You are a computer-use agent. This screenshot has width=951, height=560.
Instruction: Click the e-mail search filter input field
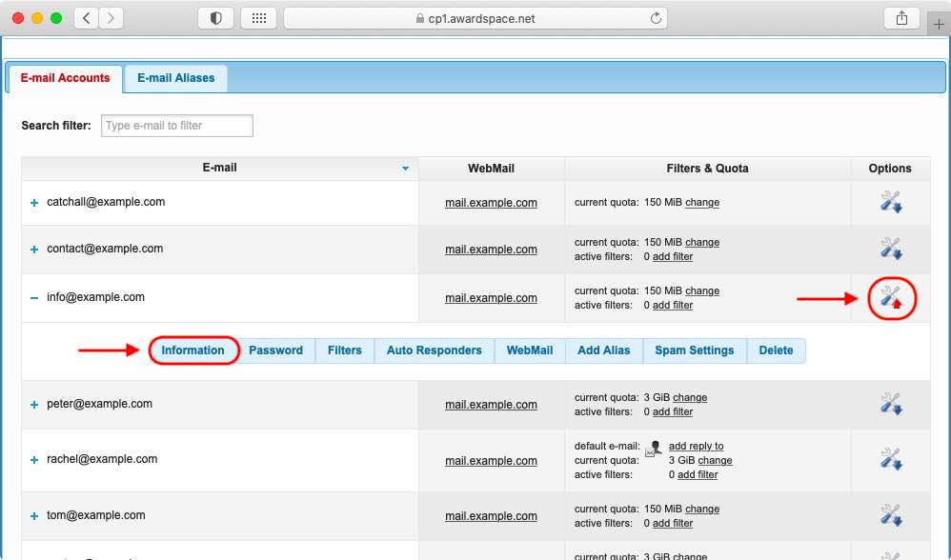pos(176,125)
